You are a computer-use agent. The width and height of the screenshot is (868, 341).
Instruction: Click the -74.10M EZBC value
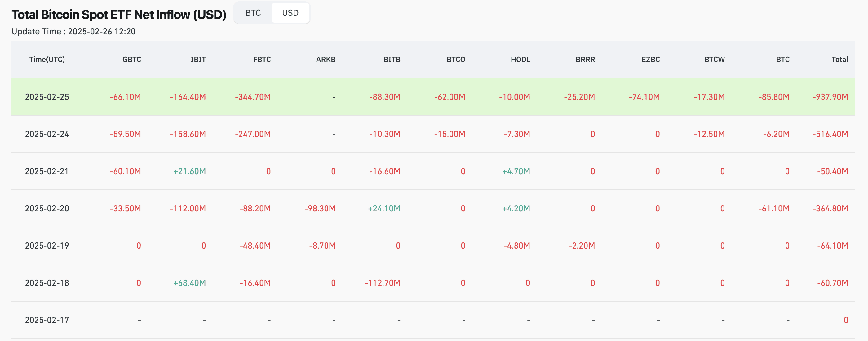tap(644, 97)
